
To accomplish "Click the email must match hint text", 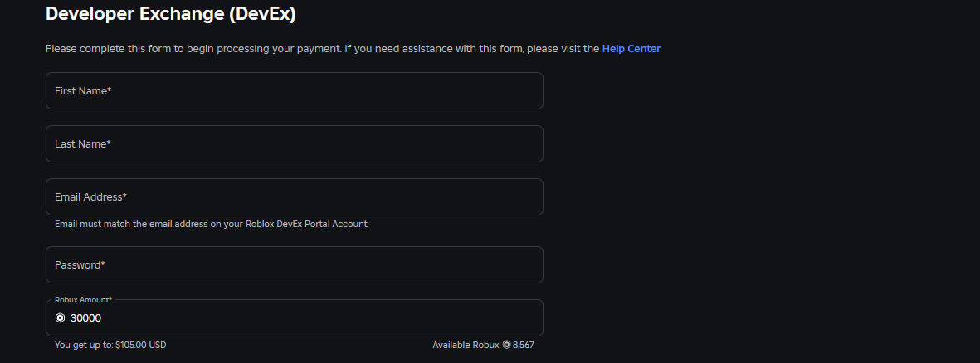I will 211,224.
